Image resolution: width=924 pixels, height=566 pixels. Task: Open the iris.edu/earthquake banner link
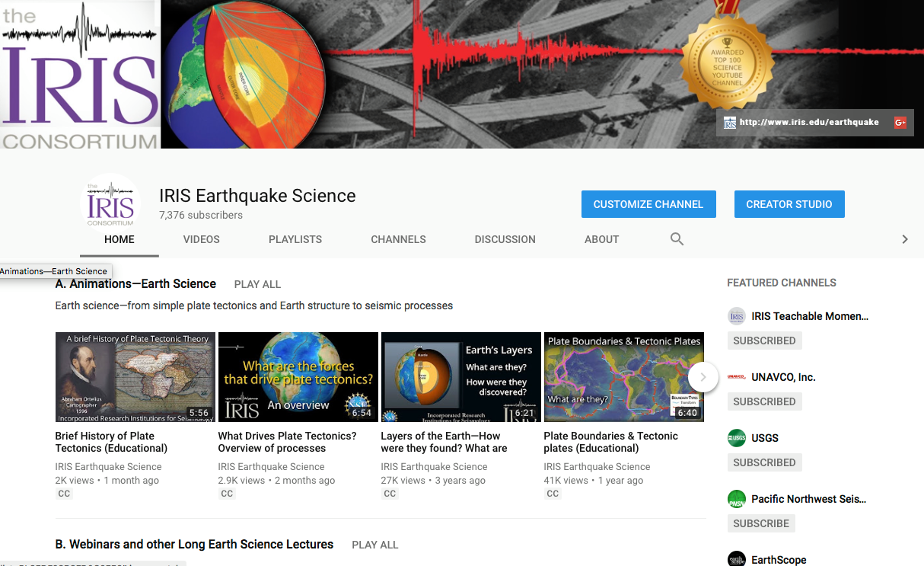pyautogui.click(x=809, y=122)
